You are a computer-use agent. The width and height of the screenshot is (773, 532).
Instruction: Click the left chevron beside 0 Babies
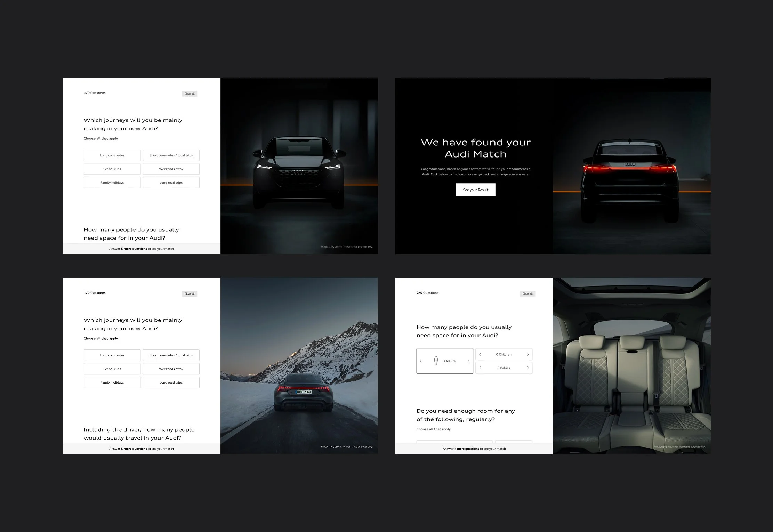pyautogui.click(x=480, y=368)
